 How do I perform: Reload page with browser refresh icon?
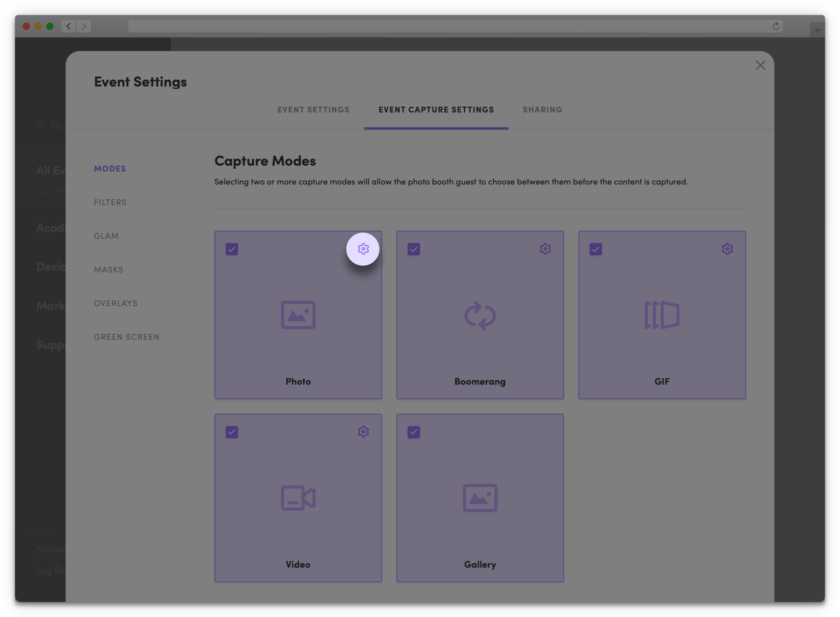click(x=776, y=26)
